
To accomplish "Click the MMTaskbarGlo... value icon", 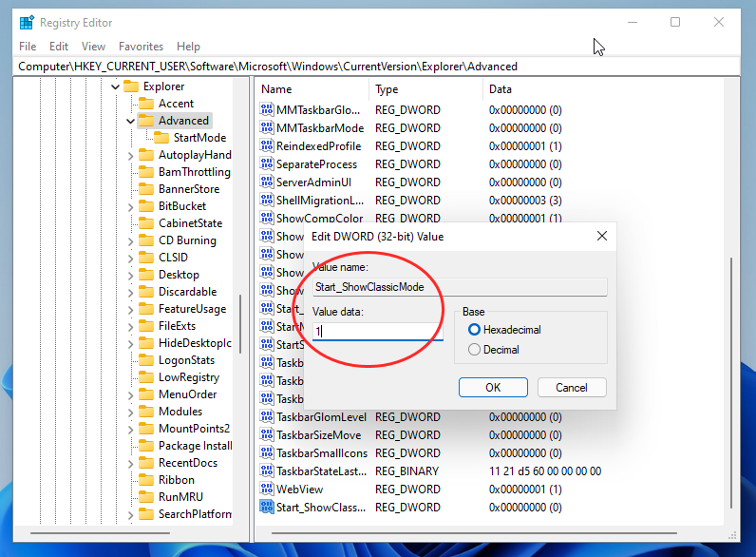I will pyautogui.click(x=267, y=109).
